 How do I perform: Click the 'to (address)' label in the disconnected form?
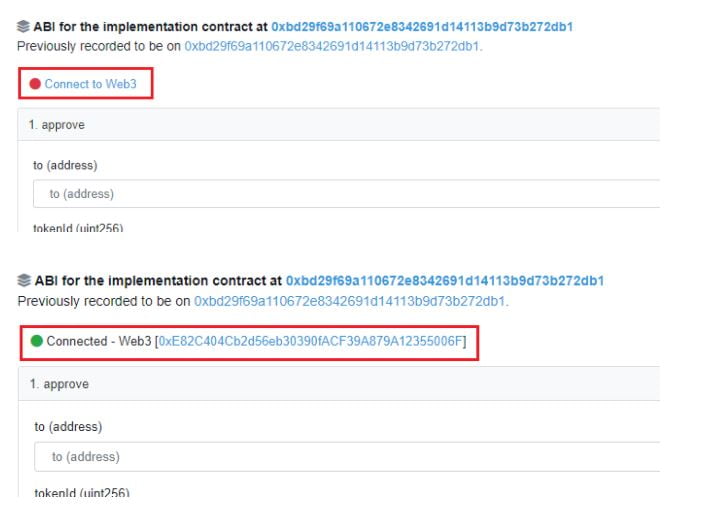click(x=65, y=165)
